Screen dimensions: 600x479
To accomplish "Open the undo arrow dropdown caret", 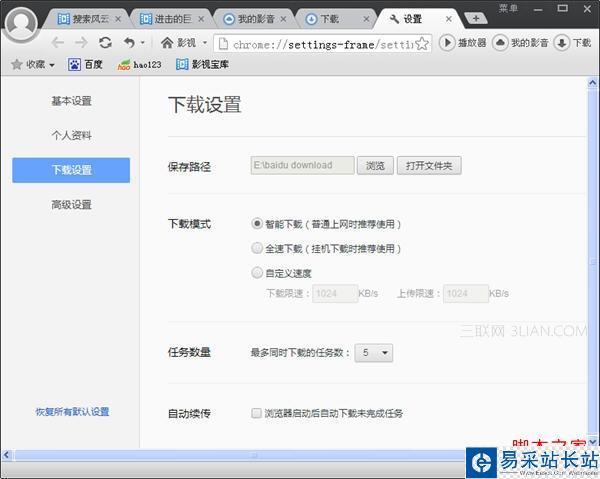I will coord(142,42).
